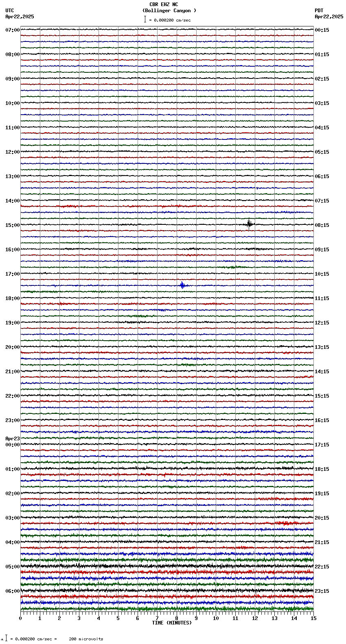The height and width of the screenshot is (644, 346).
Task: Click the '21:15' PDT time label
Action: 322,542
